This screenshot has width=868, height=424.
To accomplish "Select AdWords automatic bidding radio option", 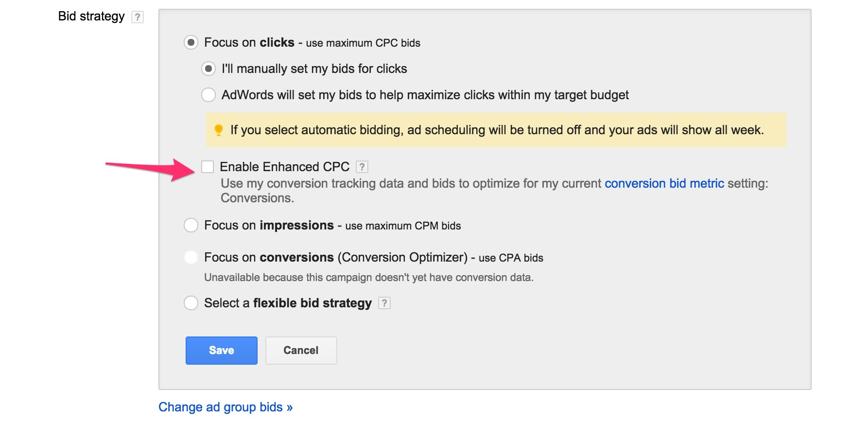I will point(208,95).
